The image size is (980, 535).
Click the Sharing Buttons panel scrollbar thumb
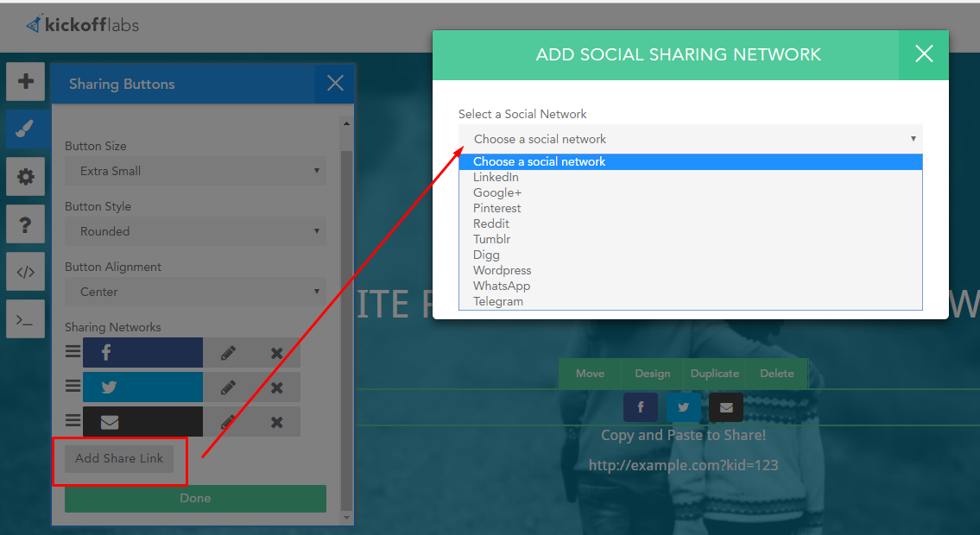[x=347, y=330]
